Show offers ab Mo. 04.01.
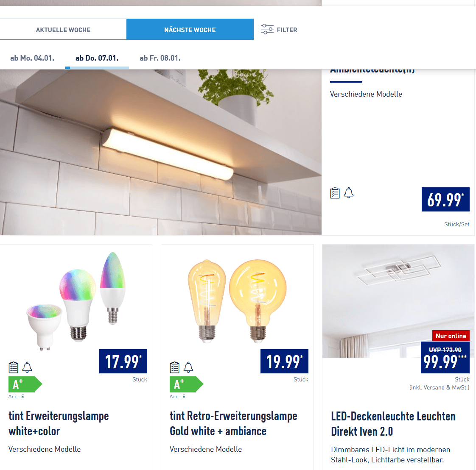Viewport: 476px width, 470px height. click(x=32, y=58)
